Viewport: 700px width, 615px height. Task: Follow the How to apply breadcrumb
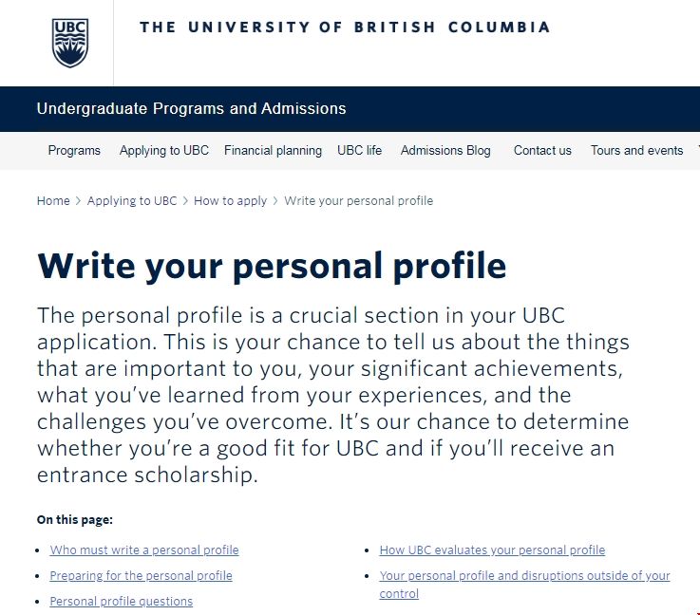point(230,201)
